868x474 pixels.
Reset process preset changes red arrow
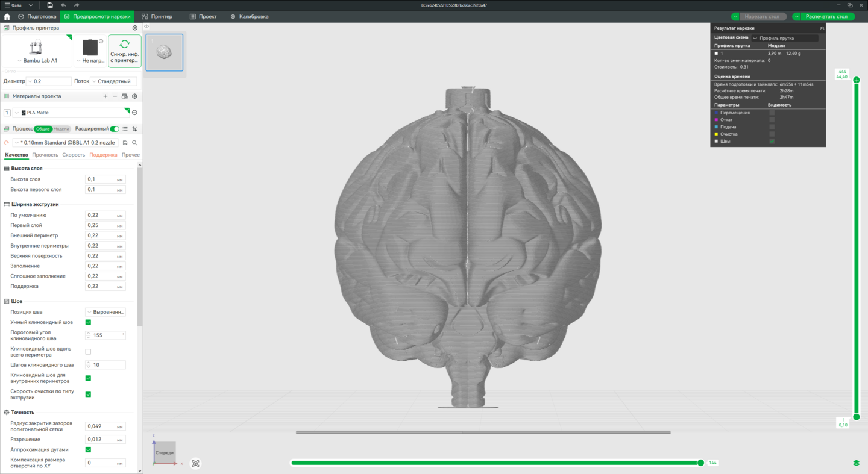[x=7, y=143]
